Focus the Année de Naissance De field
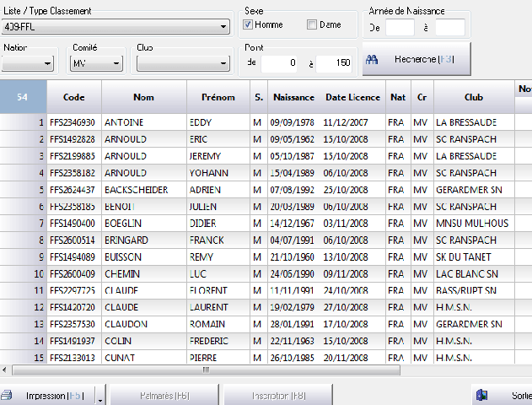 click(400, 28)
